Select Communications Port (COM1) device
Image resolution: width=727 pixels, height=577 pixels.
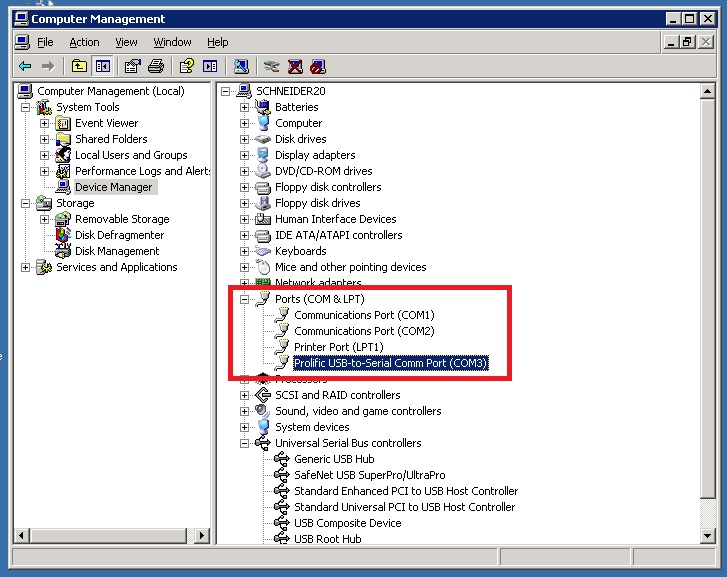[x=363, y=315]
